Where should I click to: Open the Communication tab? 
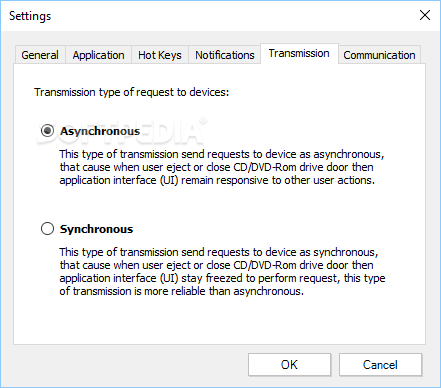tap(379, 55)
